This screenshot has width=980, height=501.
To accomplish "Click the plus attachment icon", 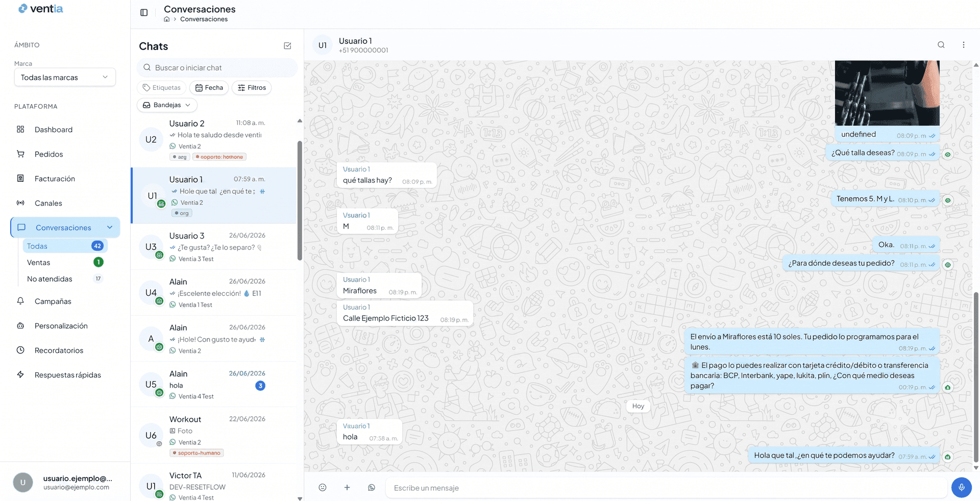I will 347,488.
